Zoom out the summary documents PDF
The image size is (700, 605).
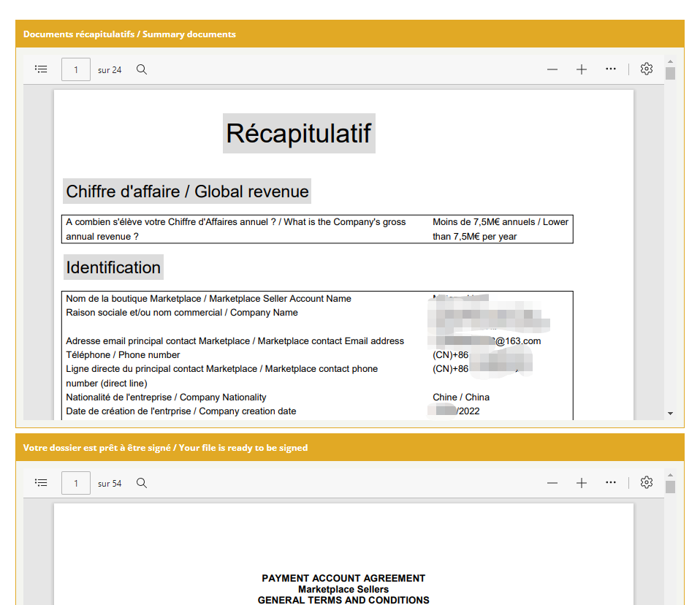coord(552,69)
